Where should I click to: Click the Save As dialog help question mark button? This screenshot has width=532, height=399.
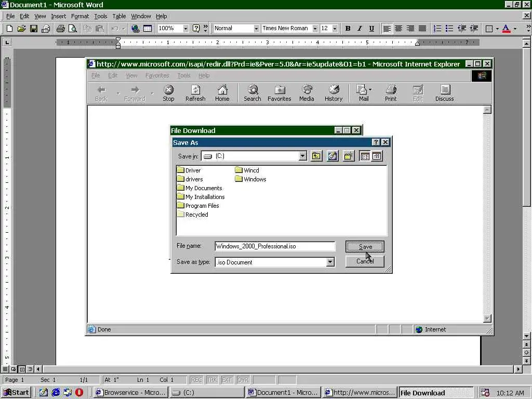pyautogui.click(x=376, y=142)
